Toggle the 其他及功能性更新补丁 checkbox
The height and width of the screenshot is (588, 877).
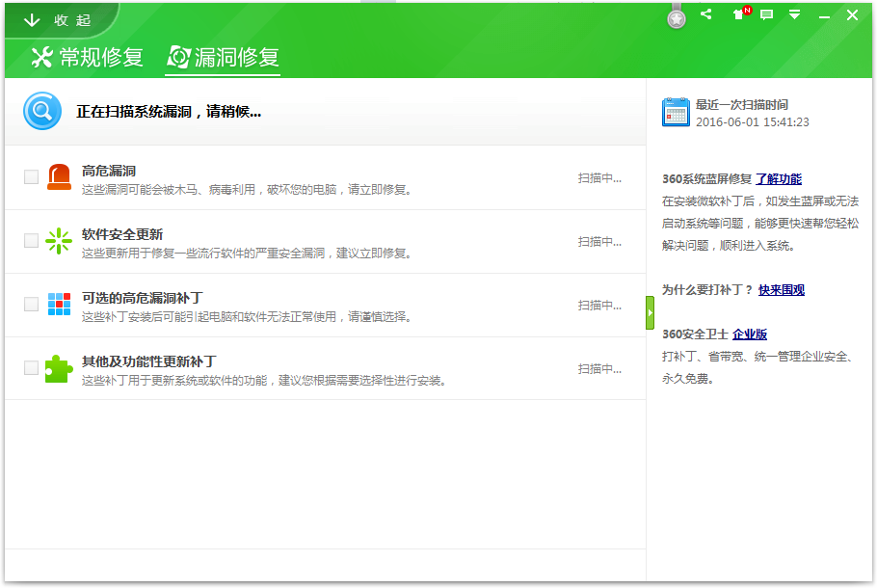tap(31, 368)
